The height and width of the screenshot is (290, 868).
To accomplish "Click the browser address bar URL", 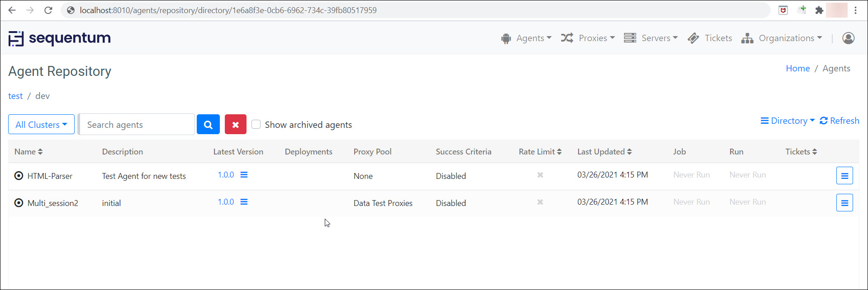I will click(x=228, y=10).
